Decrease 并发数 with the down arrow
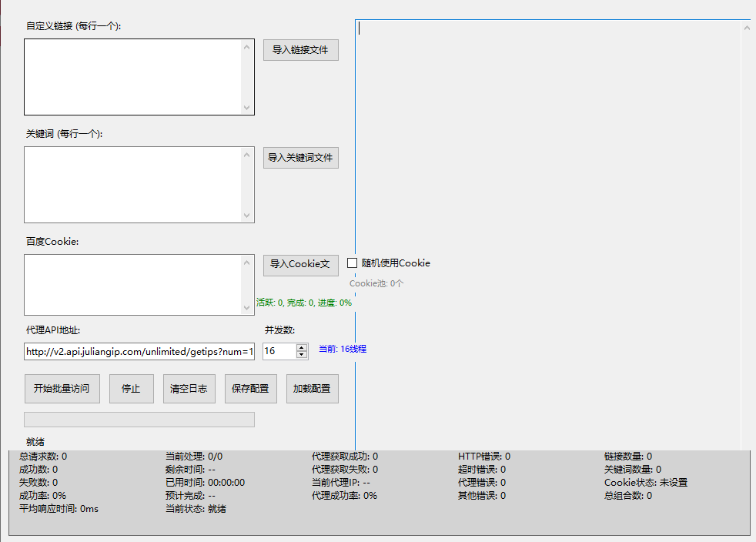Viewport: 756px width, 542px height. pyautogui.click(x=302, y=355)
